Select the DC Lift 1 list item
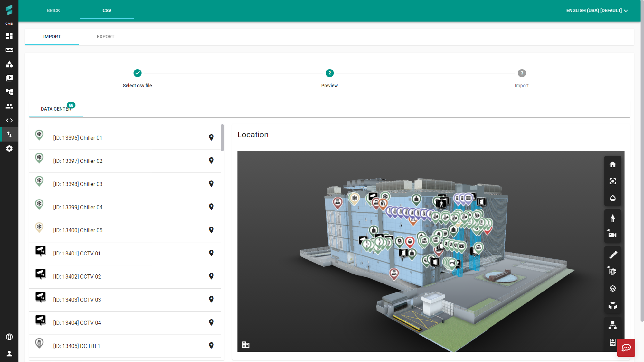Screen dimensions: 644x362 (125, 346)
